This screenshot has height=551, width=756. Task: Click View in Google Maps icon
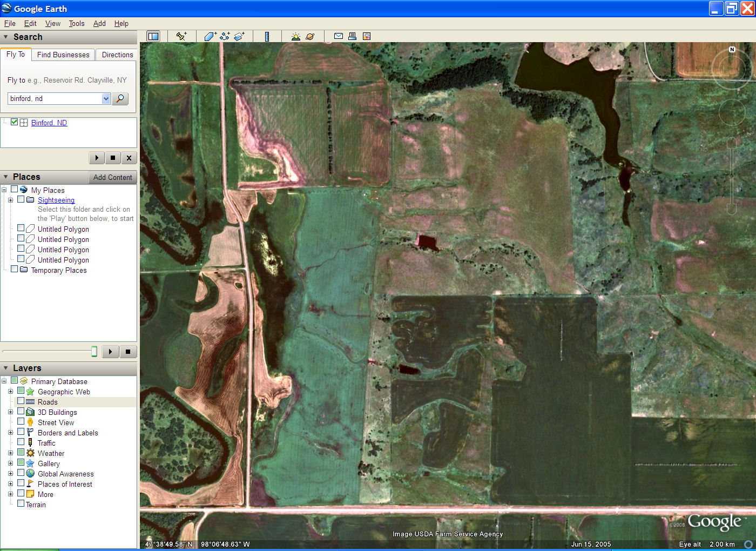[367, 36]
